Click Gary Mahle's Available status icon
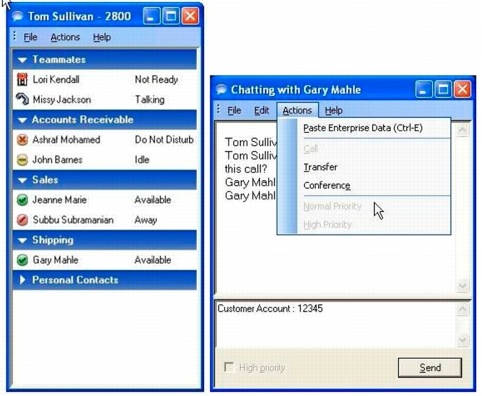The height and width of the screenshot is (396, 482). (22, 260)
